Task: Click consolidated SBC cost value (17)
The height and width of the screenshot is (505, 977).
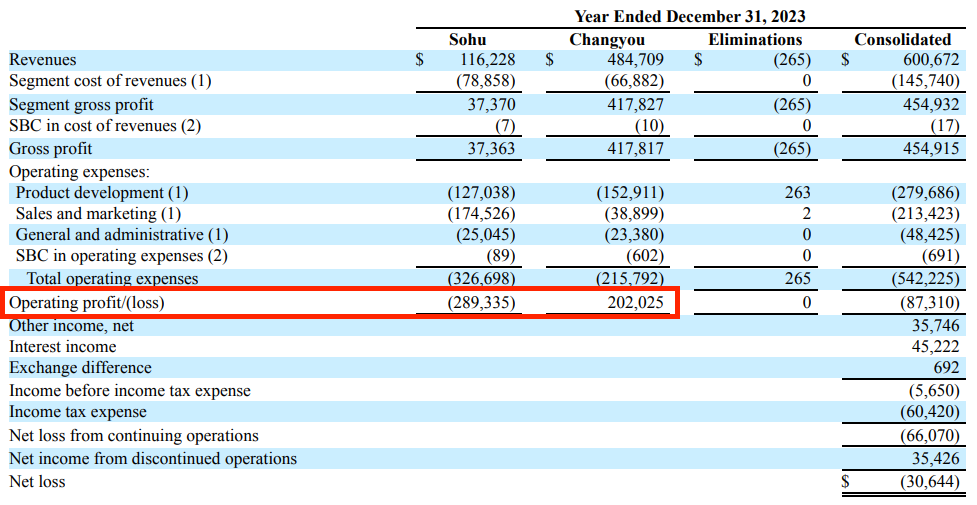Action: (x=945, y=126)
